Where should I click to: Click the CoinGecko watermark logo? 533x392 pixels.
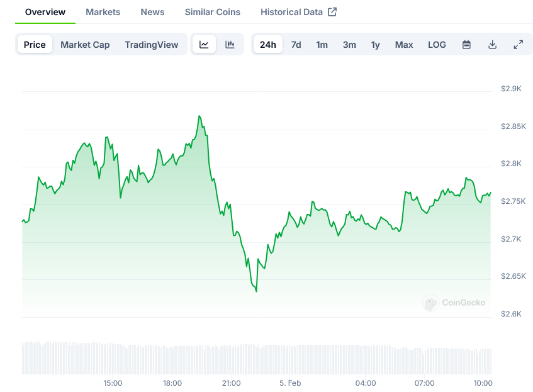point(454,303)
